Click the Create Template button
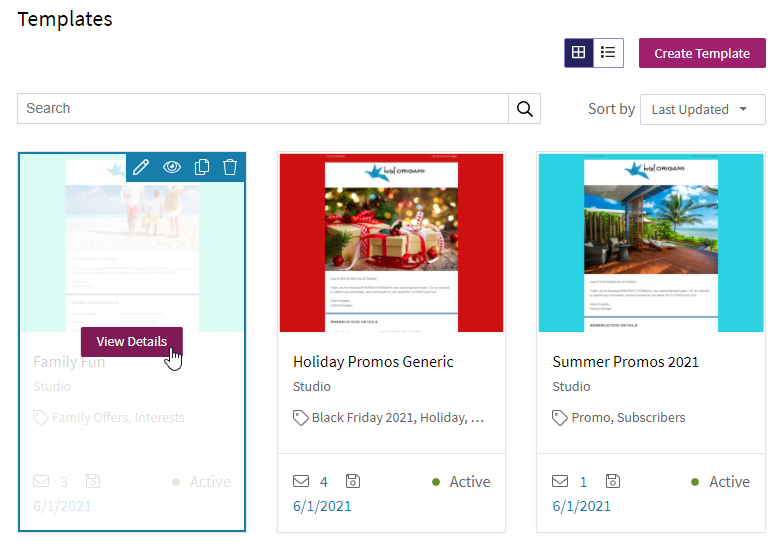 coord(702,53)
